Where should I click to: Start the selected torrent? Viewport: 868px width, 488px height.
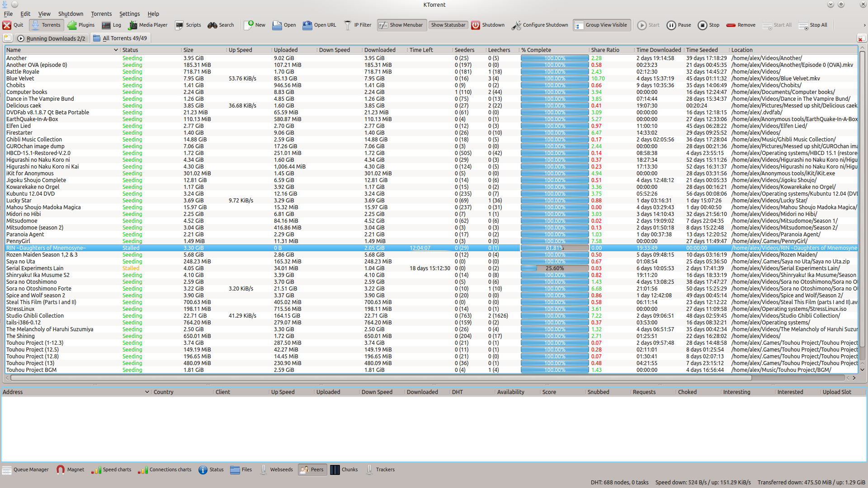[x=648, y=25]
